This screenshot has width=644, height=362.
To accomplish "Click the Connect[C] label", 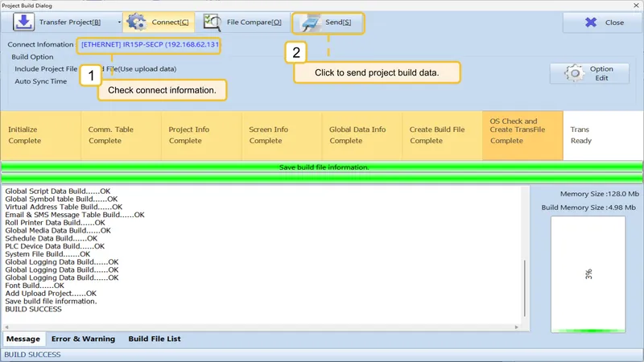I will pyautogui.click(x=171, y=23).
